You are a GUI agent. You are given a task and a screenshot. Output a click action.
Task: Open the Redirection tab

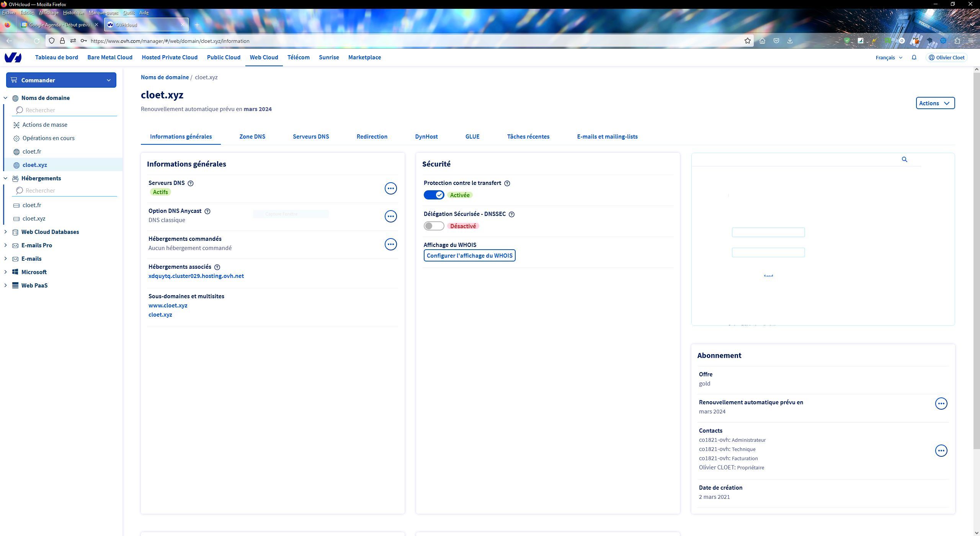[x=372, y=137]
